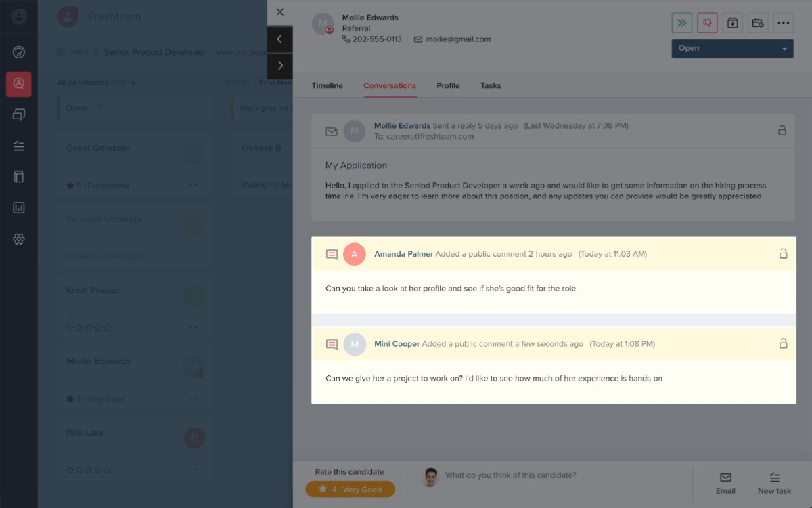Schedule an interview using the calendar icon
812x508 pixels.
[x=758, y=22]
